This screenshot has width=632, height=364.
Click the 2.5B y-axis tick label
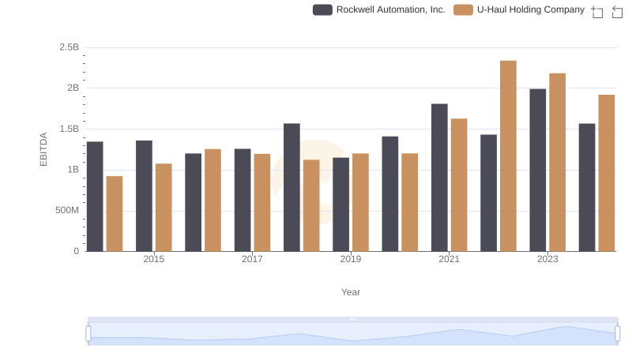(69, 47)
